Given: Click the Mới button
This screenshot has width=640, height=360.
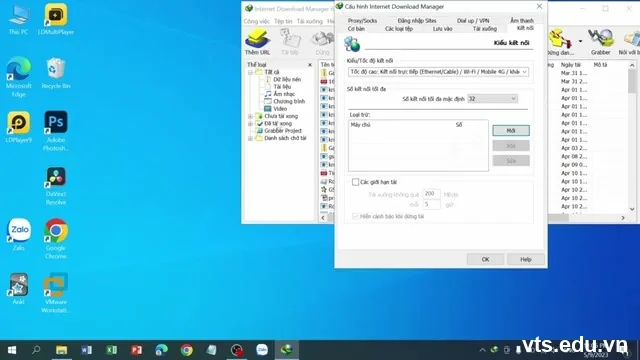Looking at the screenshot, I should click(x=511, y=131).
